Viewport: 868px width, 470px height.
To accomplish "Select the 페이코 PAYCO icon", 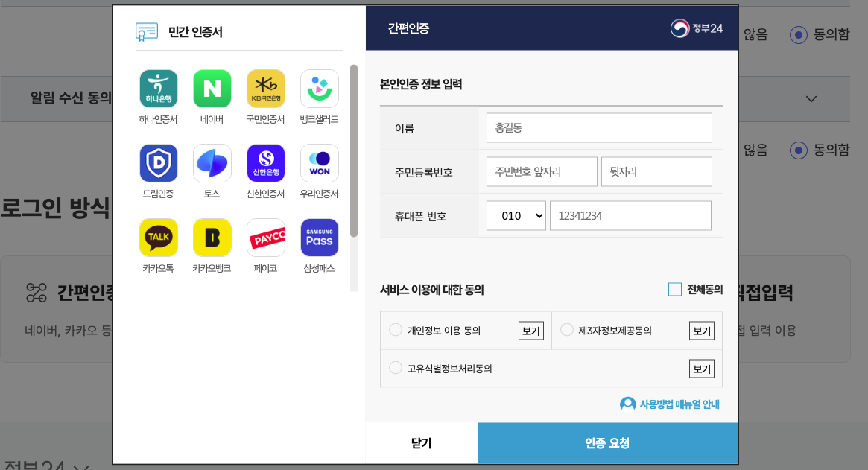I will tap(266, 238).
